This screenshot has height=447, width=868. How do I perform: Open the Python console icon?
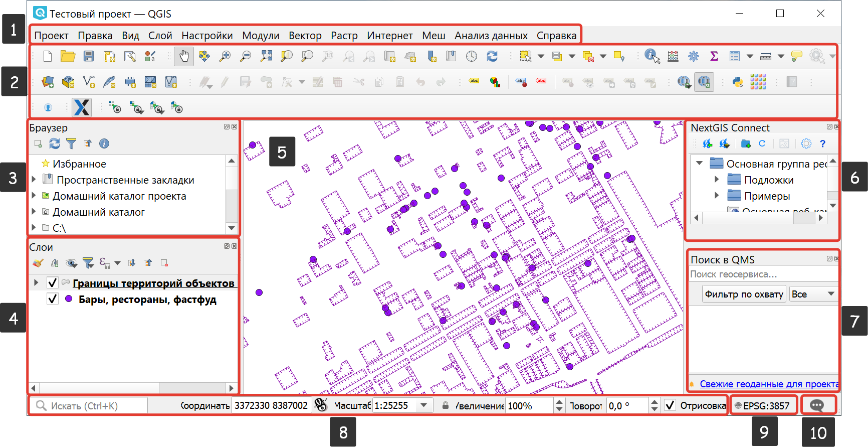(737, 82)
